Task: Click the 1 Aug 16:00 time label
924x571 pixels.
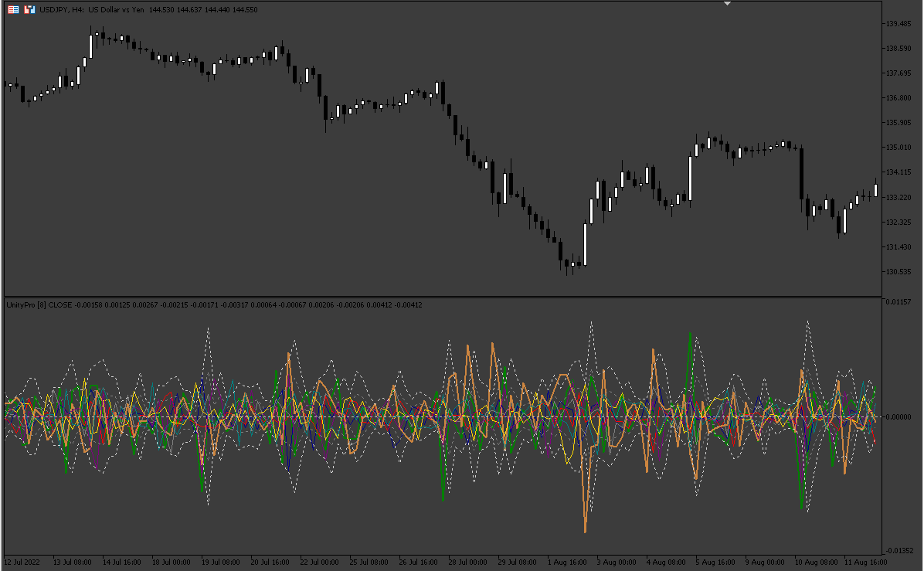Action: point(567,563)
